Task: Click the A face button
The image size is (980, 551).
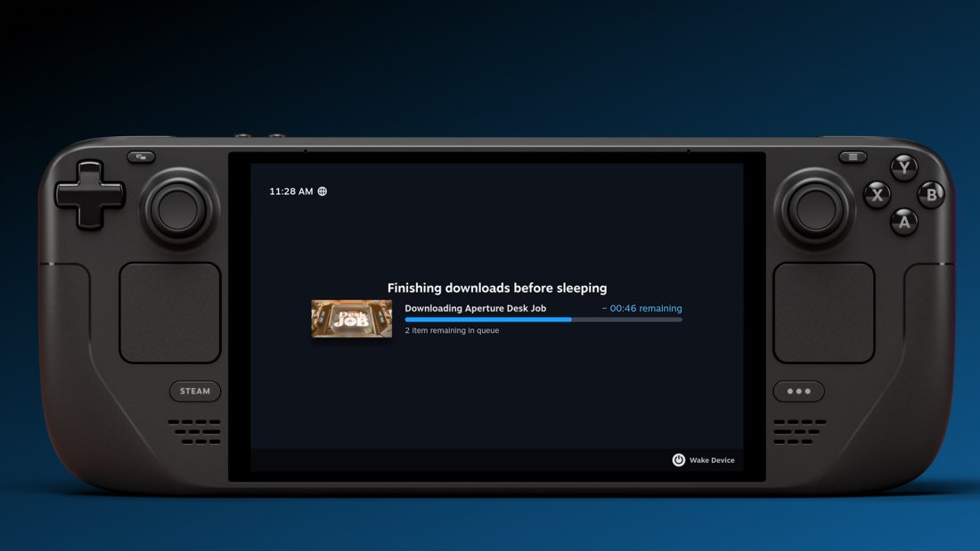Action: (x=903, y=222)
